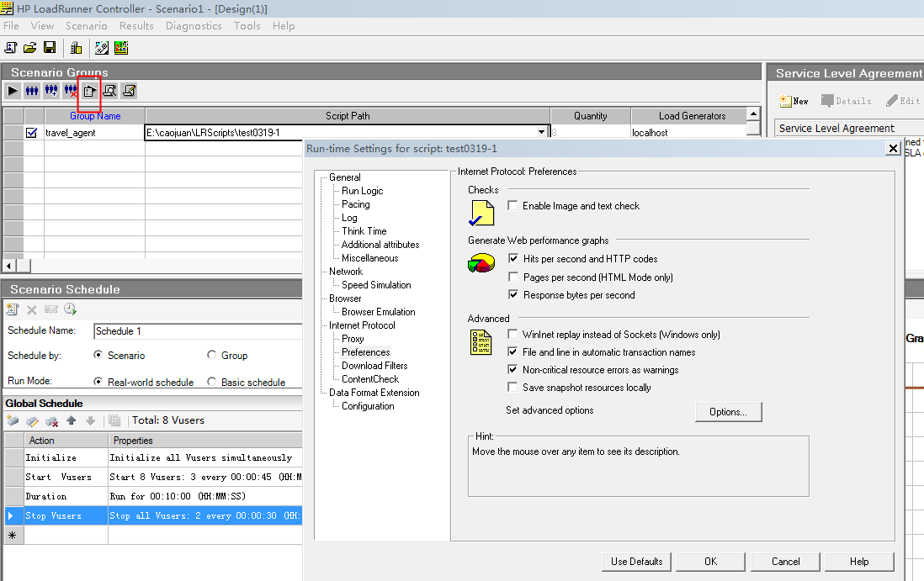This screenshot has height=581, width=924.
Task: Edit the selected action in Global Schedule
Action: [x=33, y=420]
